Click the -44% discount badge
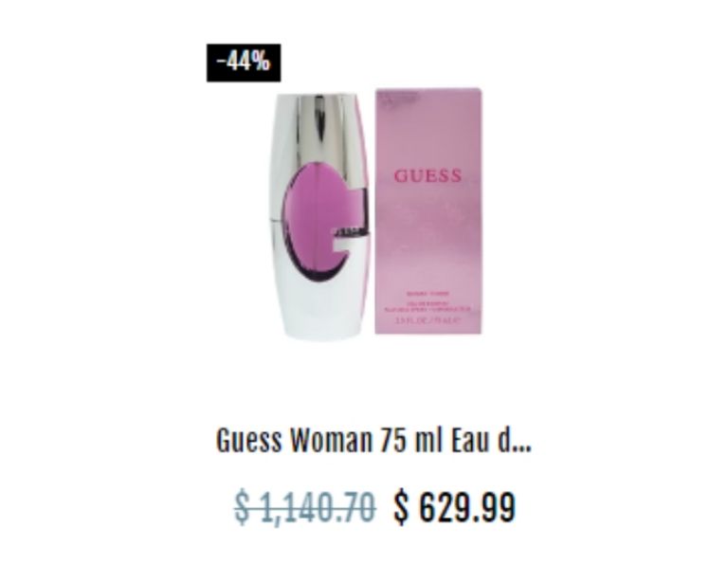The width and height of the screenshot is (728, 582). point(244,63)
